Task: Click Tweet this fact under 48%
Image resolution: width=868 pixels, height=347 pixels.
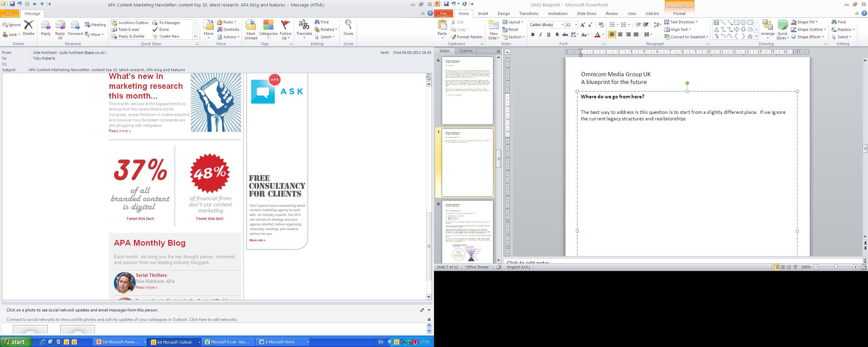Action: click(210, 219)
